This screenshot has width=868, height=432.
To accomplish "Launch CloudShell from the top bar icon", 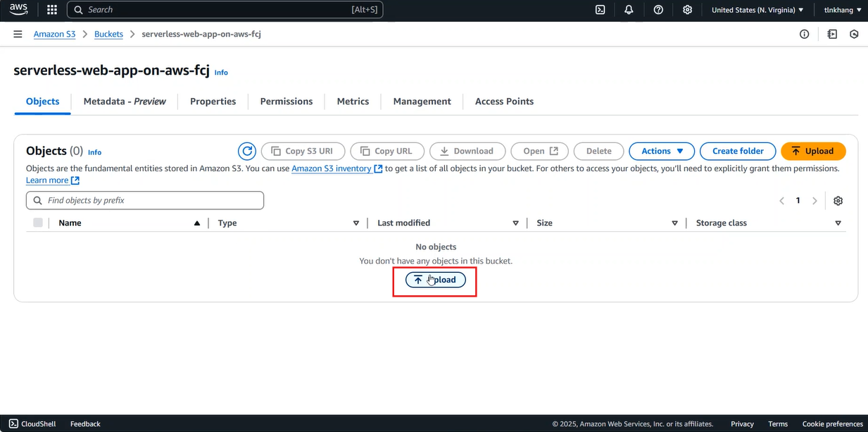I will pos(600,10).
